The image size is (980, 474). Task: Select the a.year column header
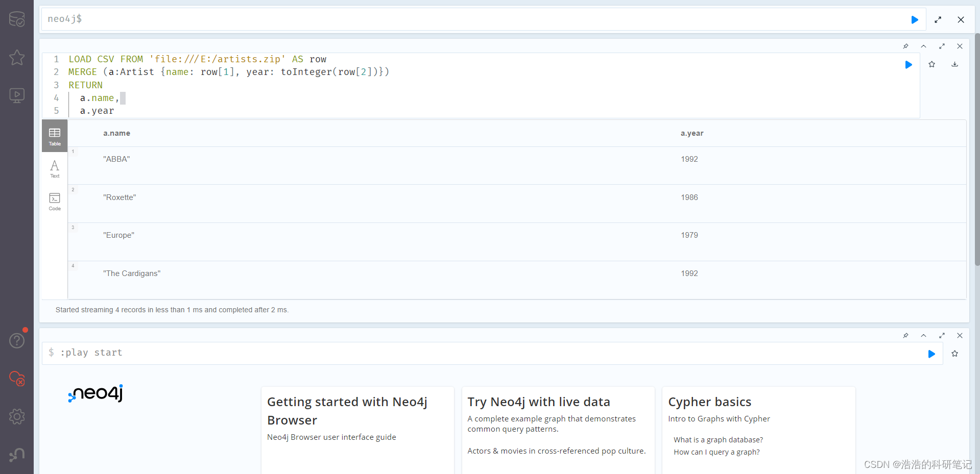[692, 133]
